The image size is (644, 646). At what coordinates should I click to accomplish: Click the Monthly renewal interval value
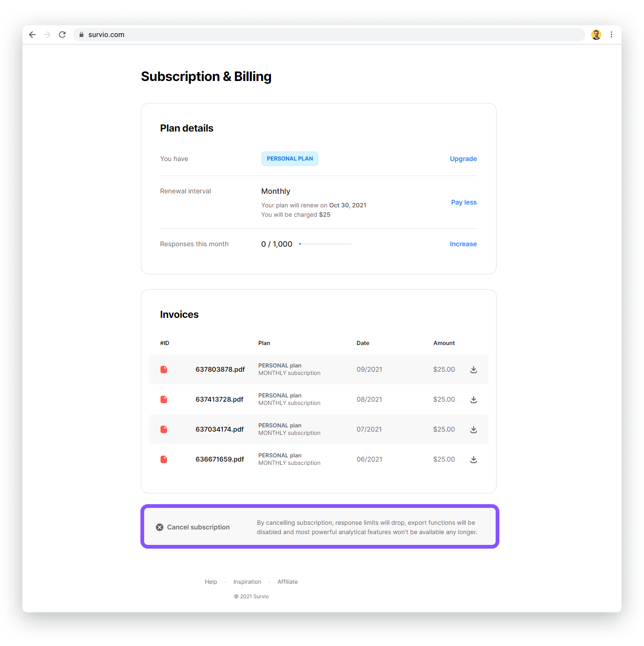pos(276,191)
